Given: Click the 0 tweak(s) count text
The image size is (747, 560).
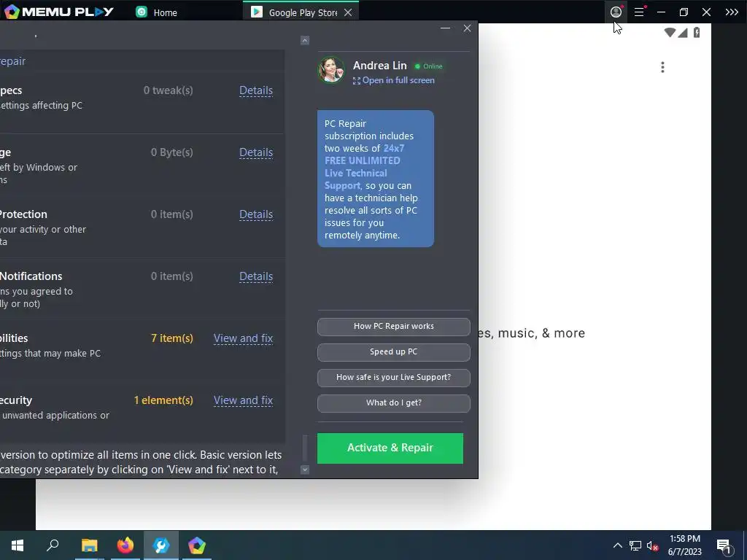Looking at the screenshot, I should (x=169, y=90).
